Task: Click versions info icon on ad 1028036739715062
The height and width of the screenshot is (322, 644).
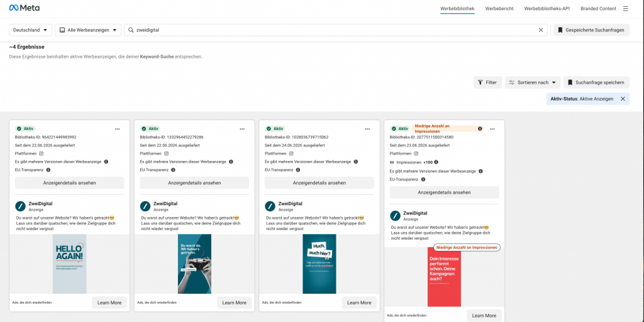Action: [x=356, y=162]
